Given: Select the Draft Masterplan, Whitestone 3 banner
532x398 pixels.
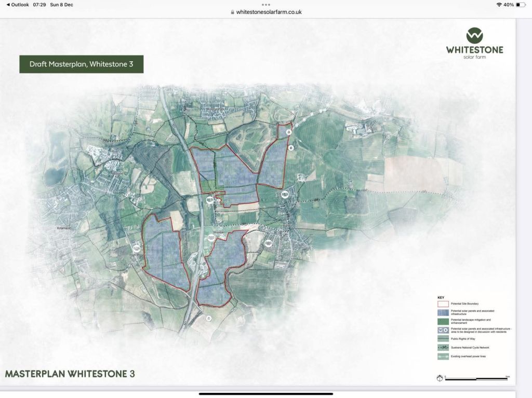Looking at the screenshot, I should click(81, 64).
